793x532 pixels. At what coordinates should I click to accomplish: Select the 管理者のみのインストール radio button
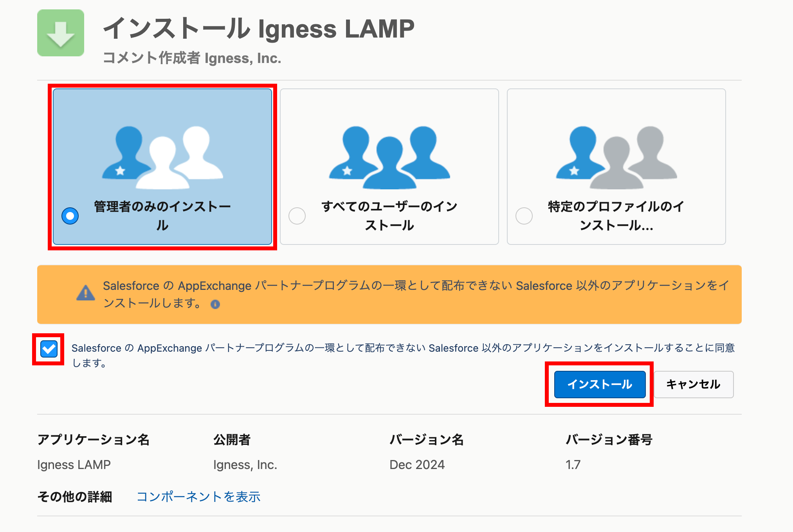click(x=70, y=216)
